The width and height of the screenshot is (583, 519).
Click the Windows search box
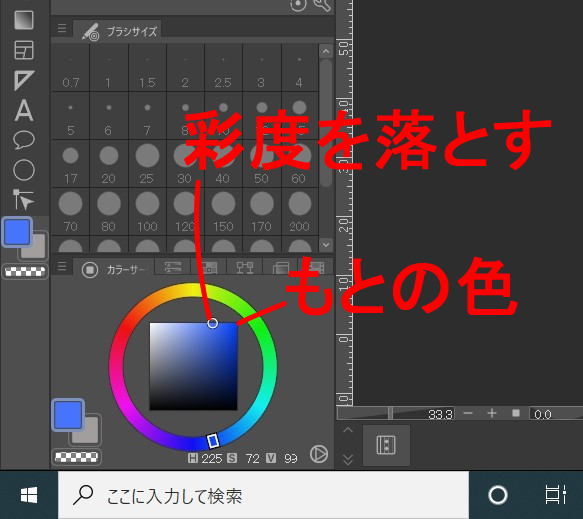pyautogui.click(x=263, y=495)
